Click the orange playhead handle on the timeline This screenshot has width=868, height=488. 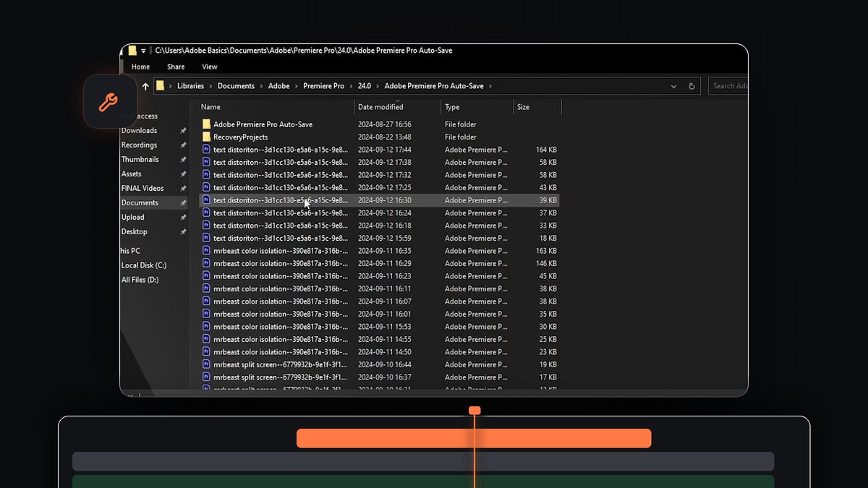(475, 411)
